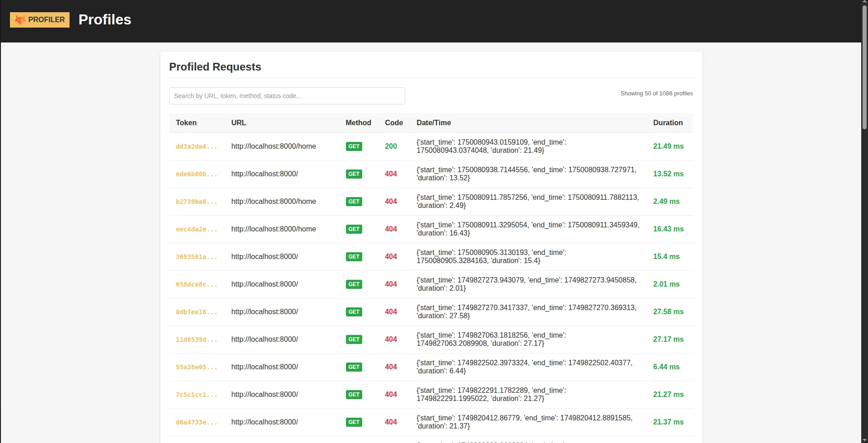Open profile token 658dce8c...
Image resolution: width=868 pixels, height=443 pixels.
click(196, 284)
